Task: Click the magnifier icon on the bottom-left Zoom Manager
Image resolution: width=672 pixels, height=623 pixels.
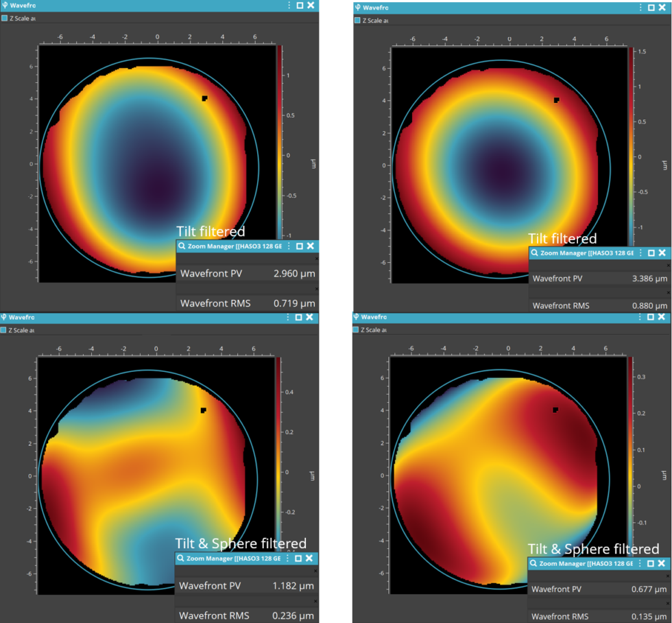Action: pyautogui.click(x=182, y=559)
